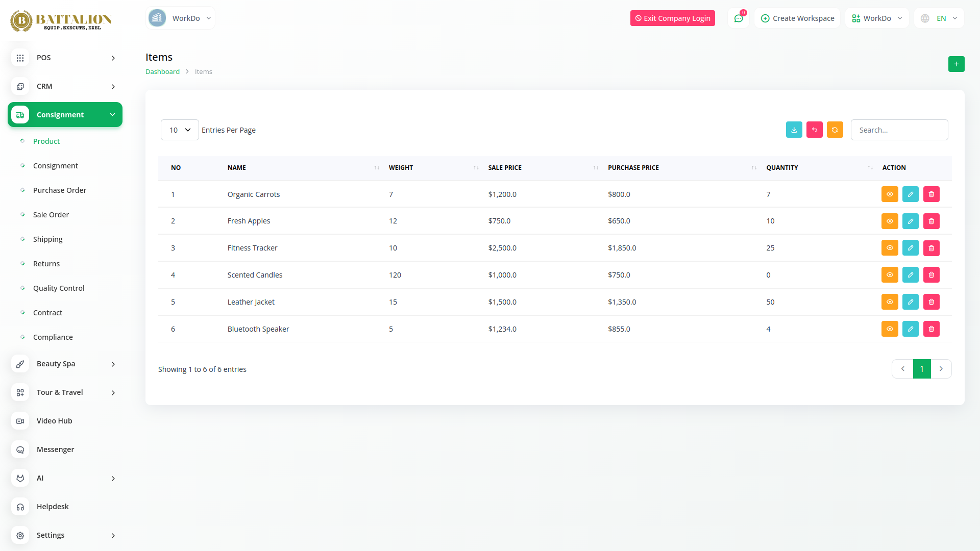View Organic Carrots with eye icon

click(x=889, y=194)
